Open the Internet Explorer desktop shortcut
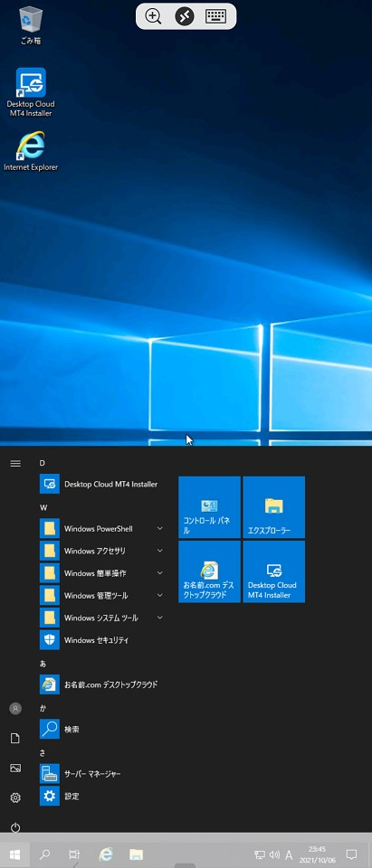The image size is (372, 868). [x=31, y=152]
